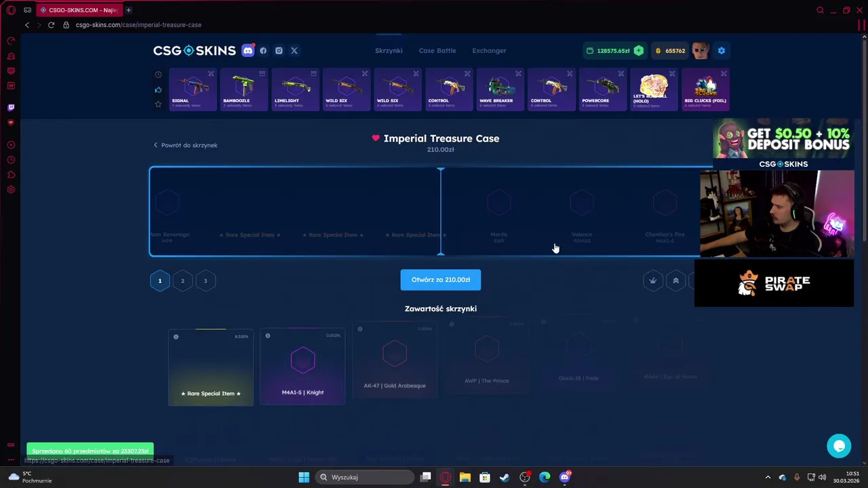Open the M4A1-S | Knight item card

(302, 367)
